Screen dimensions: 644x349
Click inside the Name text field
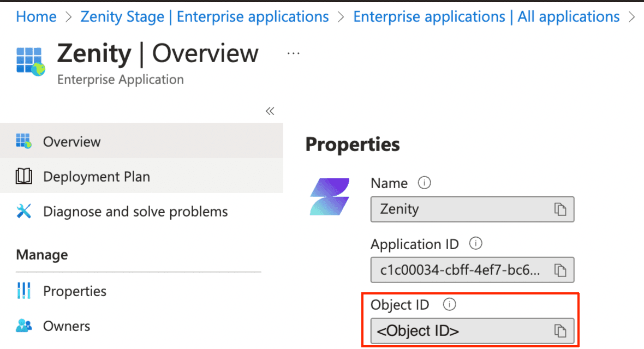coord(472,209)
